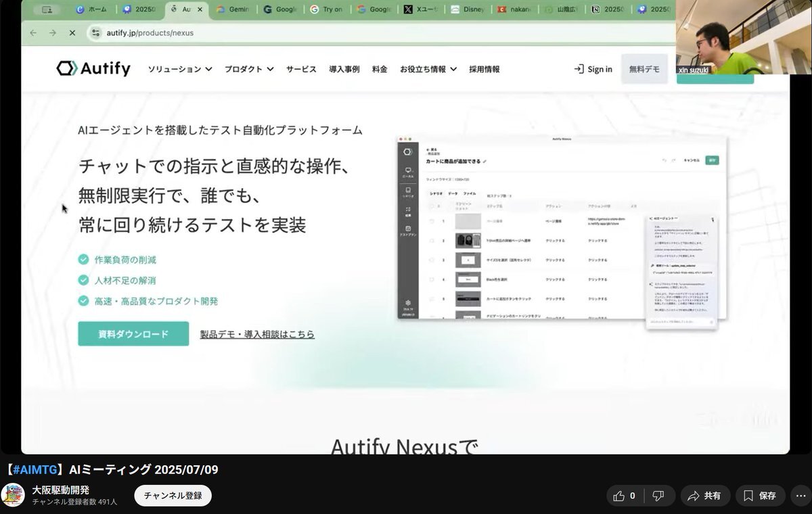This screenshot has height=514, width=812.
Task: Expand the プロダクト dropdown menu
Action: click(249, 69)
